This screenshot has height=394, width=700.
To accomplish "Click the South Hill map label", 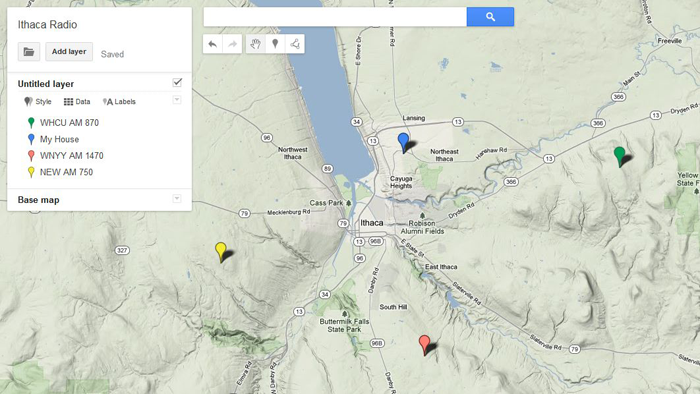I will tap(393, 307).
